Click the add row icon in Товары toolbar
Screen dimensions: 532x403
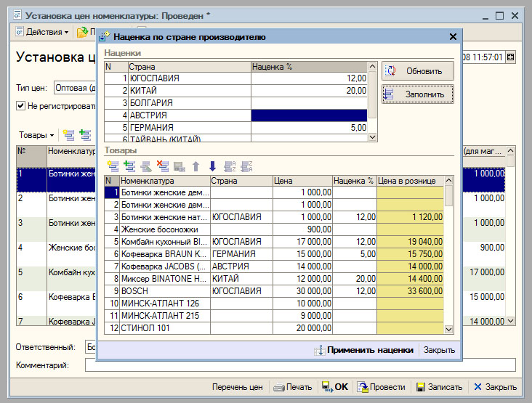113,166
